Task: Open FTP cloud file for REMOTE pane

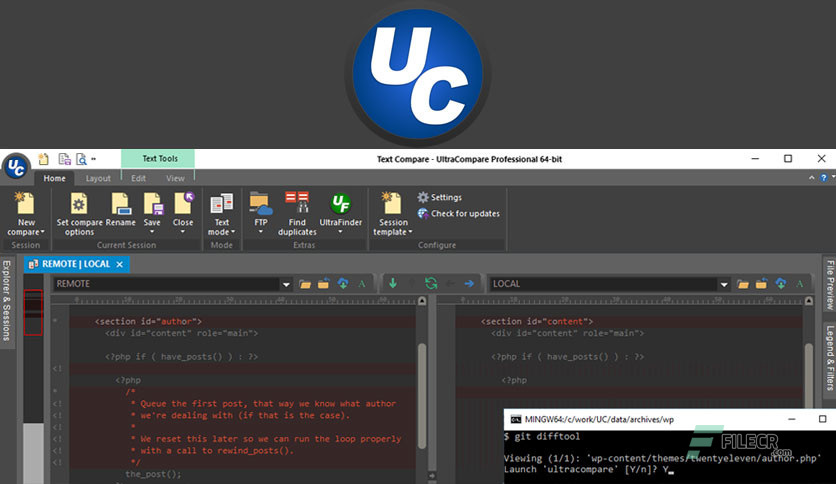Action: (343, 284)
